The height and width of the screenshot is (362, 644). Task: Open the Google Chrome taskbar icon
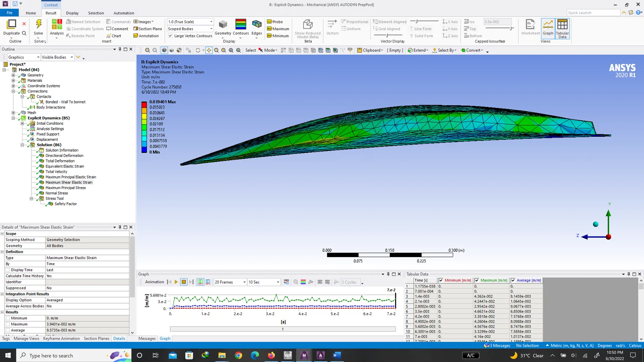[238, 355]
